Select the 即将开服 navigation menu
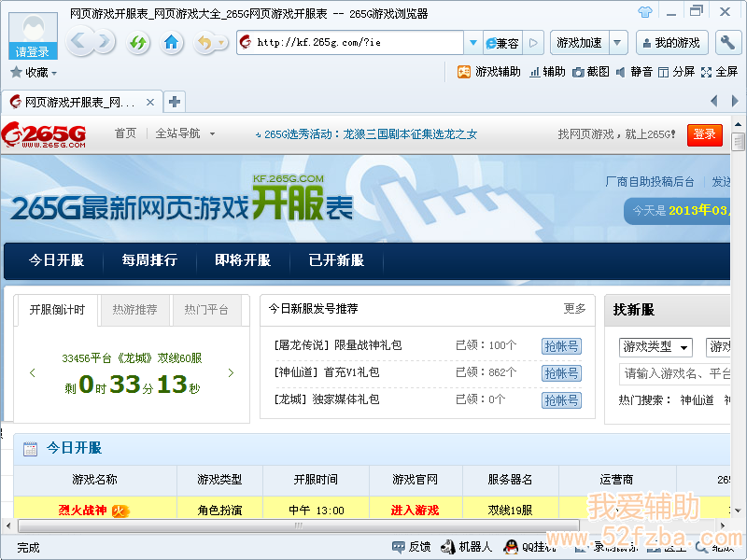Image resolution: width=747 pixels, height=560 pixels. click(243, 260)
